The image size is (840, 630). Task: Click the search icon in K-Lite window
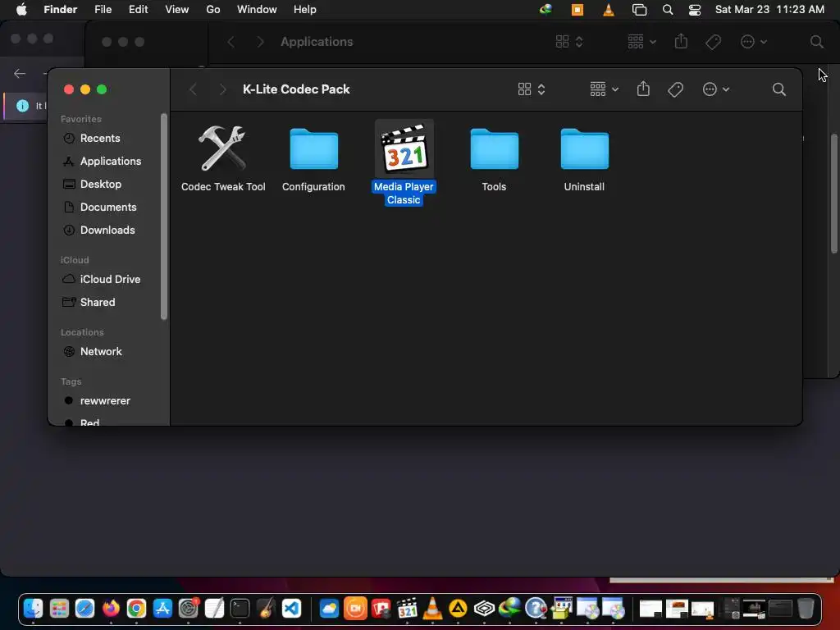click(x=779, y=89)
